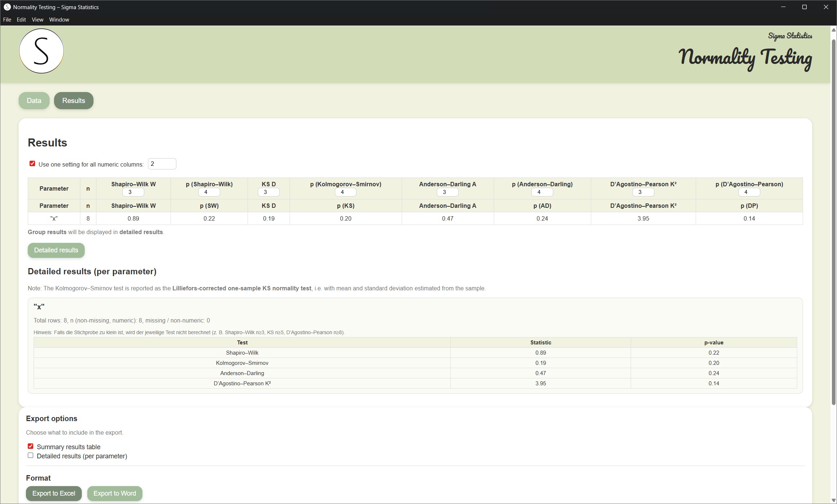
Task: Set decimals field under KS D
Action: [x=269, y=192]
